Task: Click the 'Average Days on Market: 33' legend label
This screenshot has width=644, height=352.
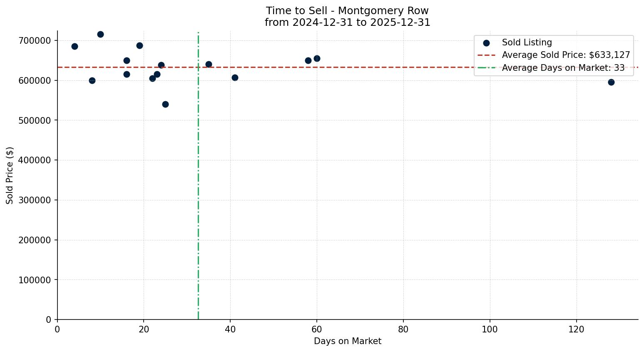Action: 563,67
